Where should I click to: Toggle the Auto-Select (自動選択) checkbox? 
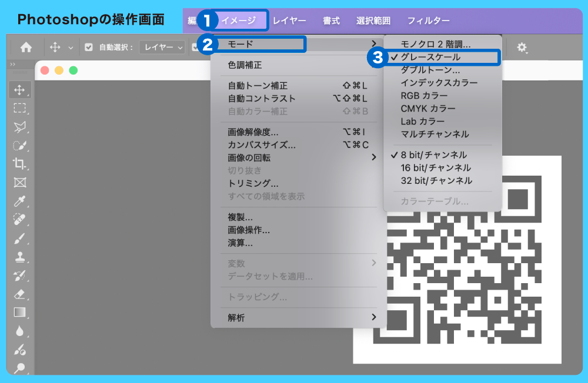[x=89, y=47]
